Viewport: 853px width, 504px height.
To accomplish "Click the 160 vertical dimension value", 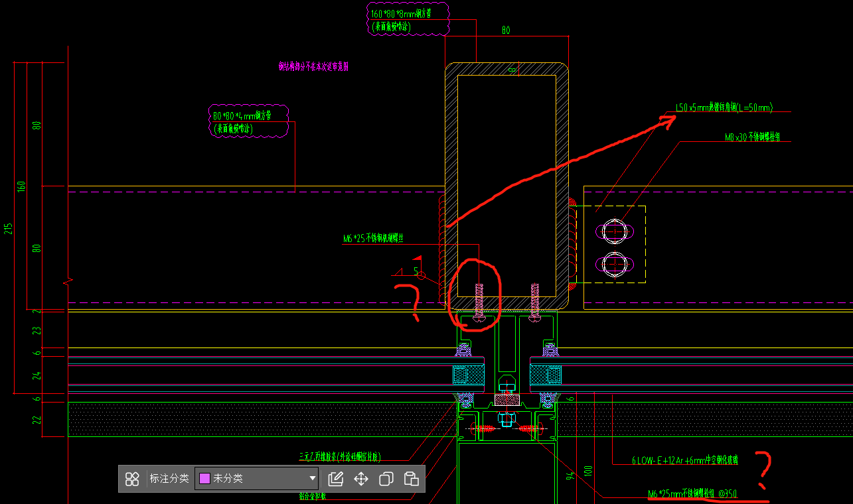I will (21, 186).
